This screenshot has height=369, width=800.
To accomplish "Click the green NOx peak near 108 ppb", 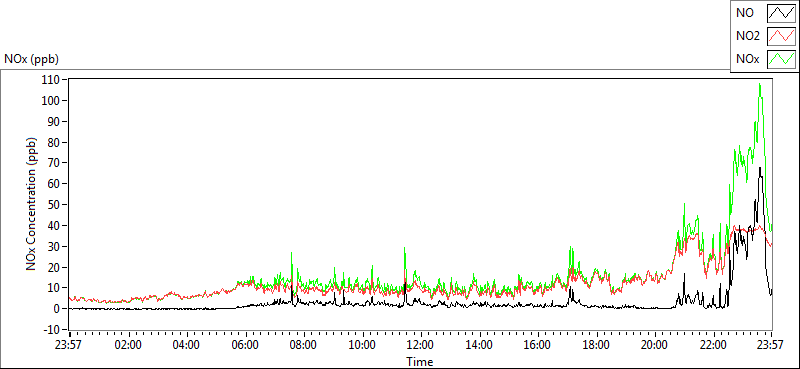I will tap(760, 84).
